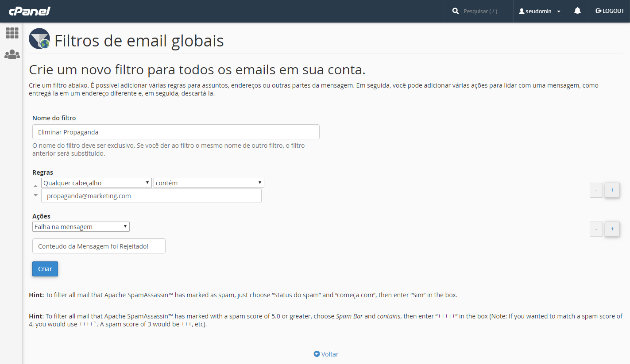Click the search magnifier icon
630x364 pixels.
click(456, 11)
